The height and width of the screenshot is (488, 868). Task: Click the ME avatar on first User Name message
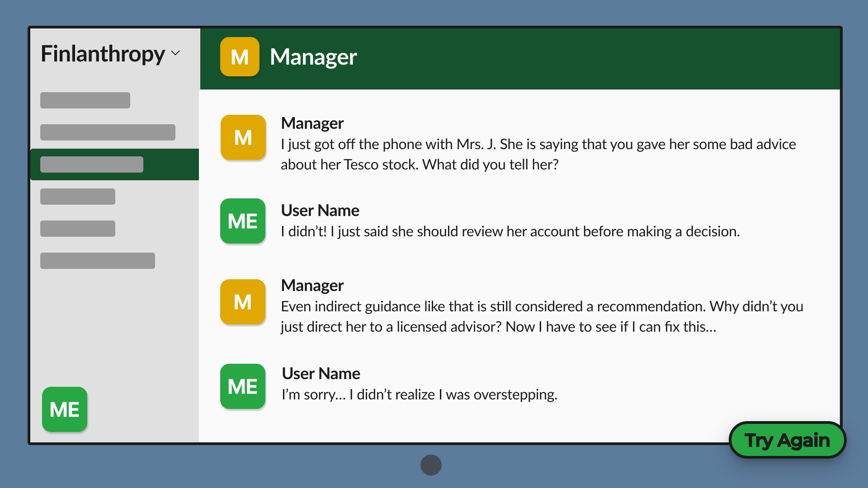(x=243, y=221)
